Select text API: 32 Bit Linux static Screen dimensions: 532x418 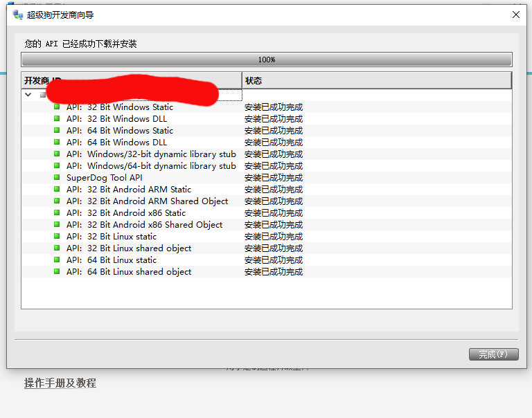pos(112,236)
